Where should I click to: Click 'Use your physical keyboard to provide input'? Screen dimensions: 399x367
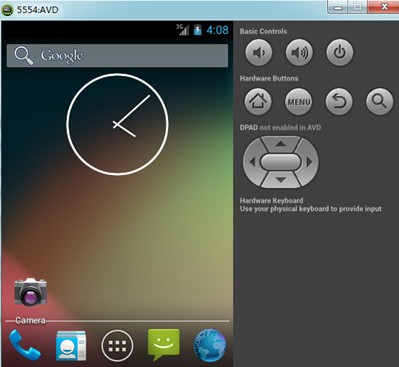pyautogui.click(x=311, y=209)
